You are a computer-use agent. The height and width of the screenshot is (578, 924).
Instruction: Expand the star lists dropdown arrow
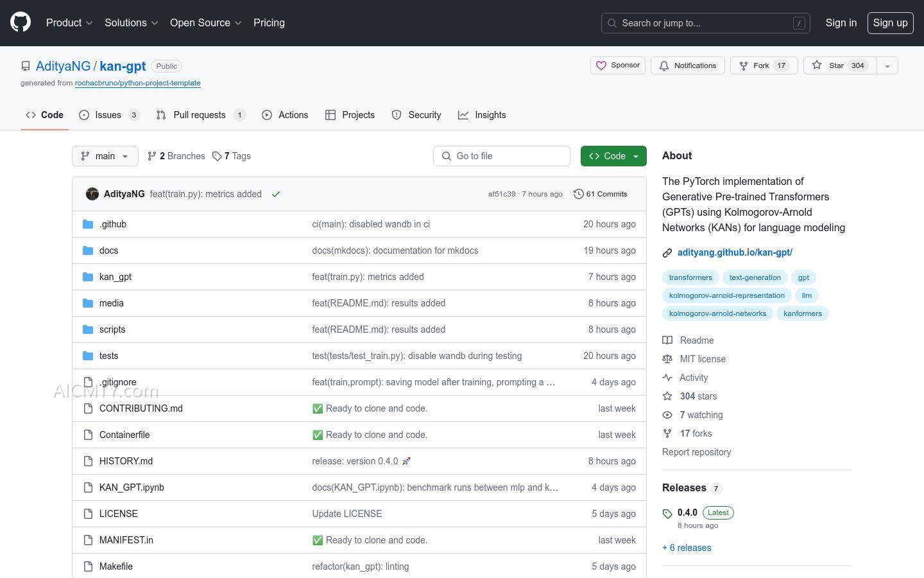[x=887, y=66]
